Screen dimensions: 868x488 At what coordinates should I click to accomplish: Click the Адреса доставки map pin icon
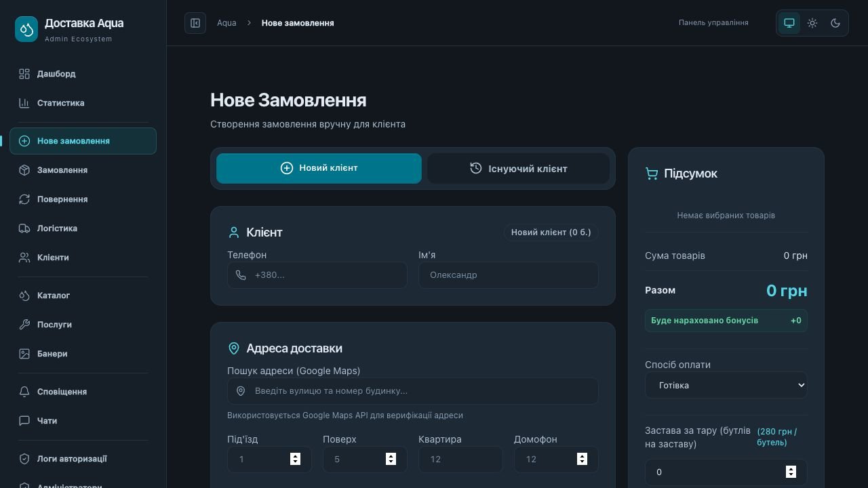(234, 348)
